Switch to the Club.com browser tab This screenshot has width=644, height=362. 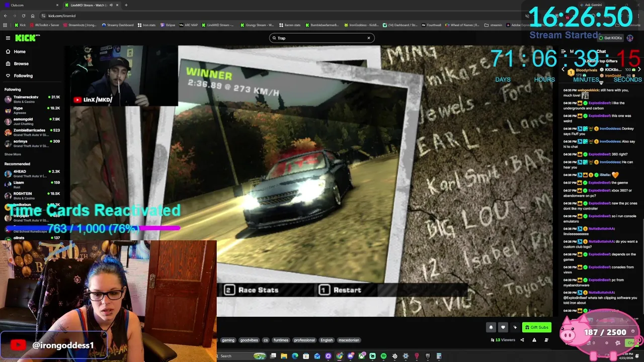point(30,5)
